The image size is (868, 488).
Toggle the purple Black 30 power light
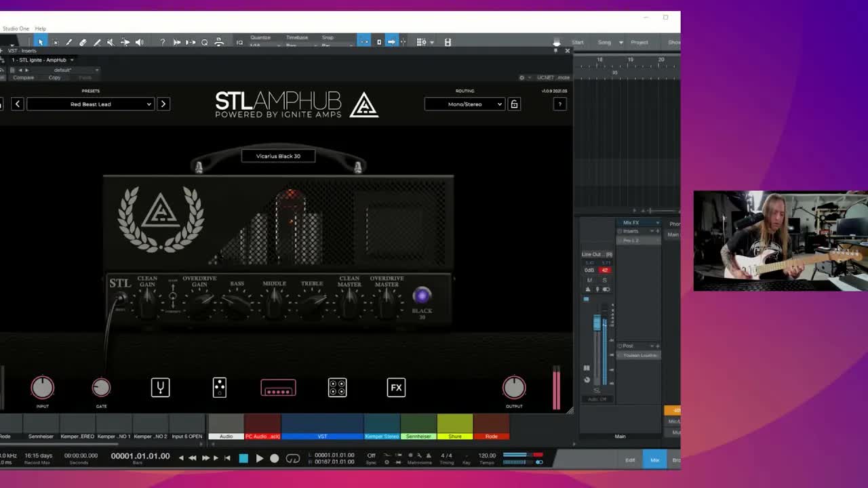(422, 296)
